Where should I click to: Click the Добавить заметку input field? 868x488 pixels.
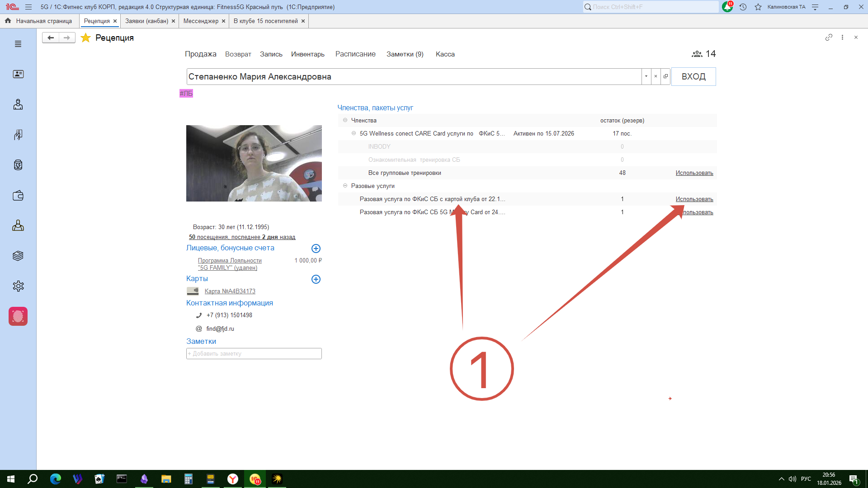pos(254,353)
